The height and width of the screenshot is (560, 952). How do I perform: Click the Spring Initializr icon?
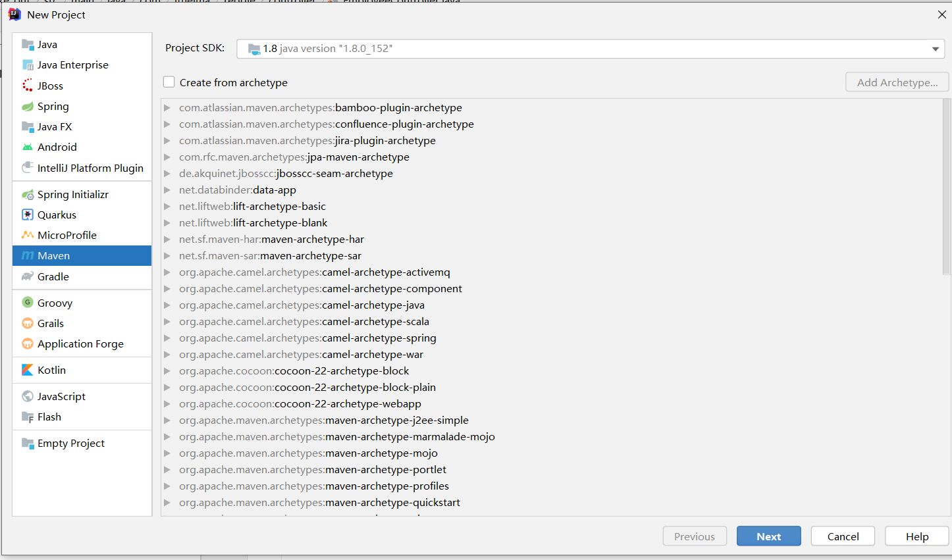28,195
